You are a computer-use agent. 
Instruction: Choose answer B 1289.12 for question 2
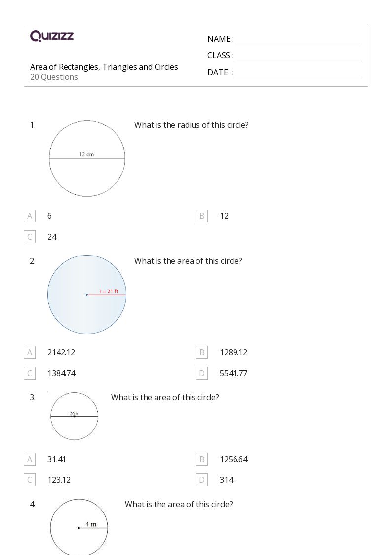[202, 352]
